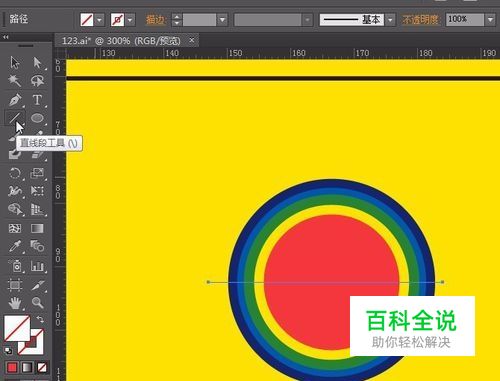Screen dimensions: 500x381
Task: Choose the Free Transform tool
Action: [37, 191]
